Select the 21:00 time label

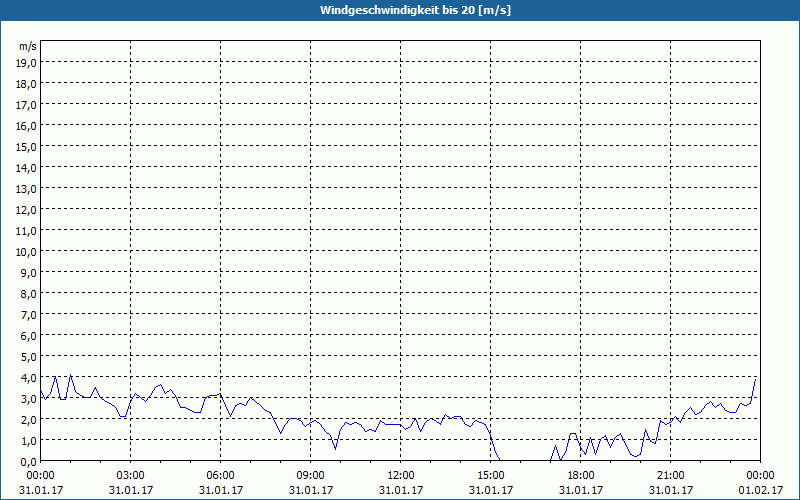(x=670, y=476)
